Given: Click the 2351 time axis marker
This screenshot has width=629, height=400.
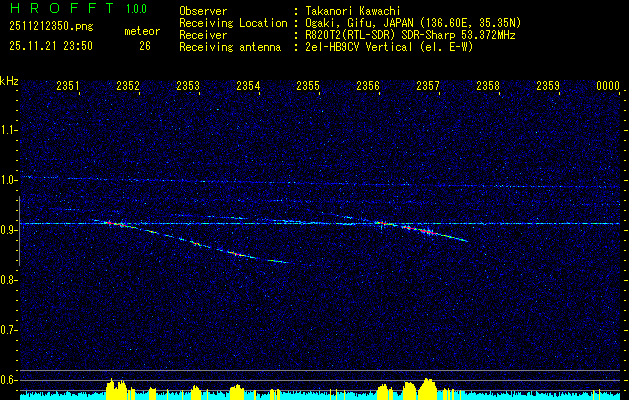Looking at the screenshot, I should pos(68,86).
